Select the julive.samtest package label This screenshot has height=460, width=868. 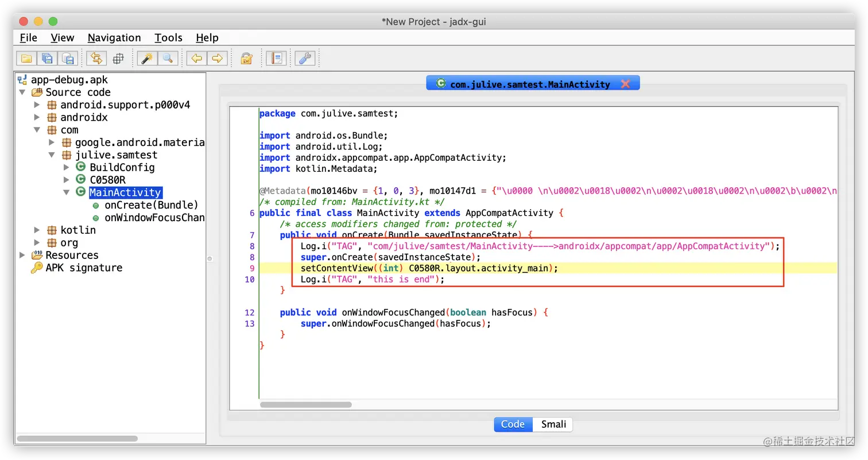(116, 155)
